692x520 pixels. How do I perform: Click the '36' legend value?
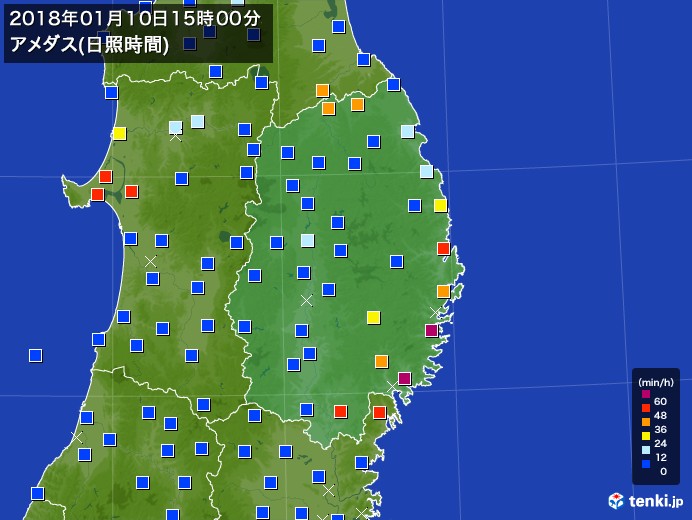tap(660, 429)
